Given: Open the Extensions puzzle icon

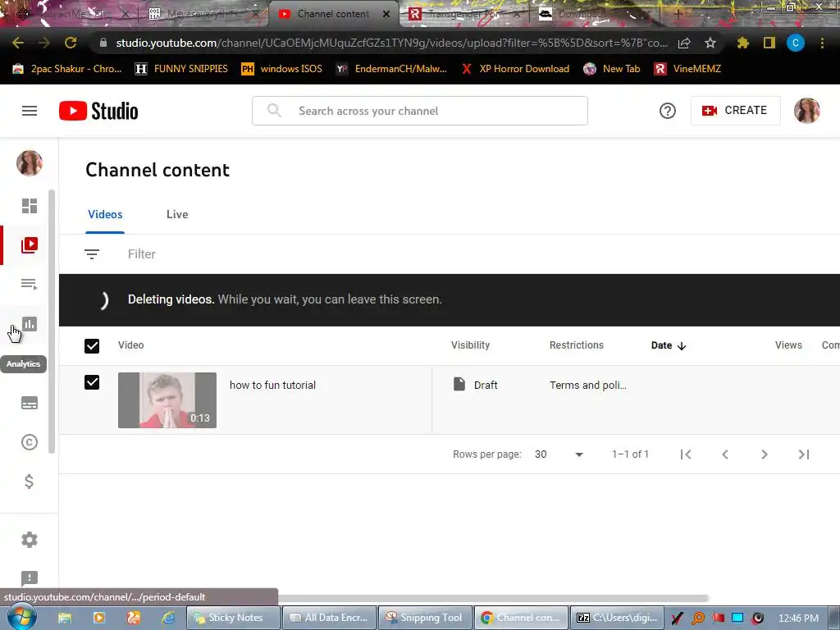Looking at the screenshot, I should coord(742,43).
